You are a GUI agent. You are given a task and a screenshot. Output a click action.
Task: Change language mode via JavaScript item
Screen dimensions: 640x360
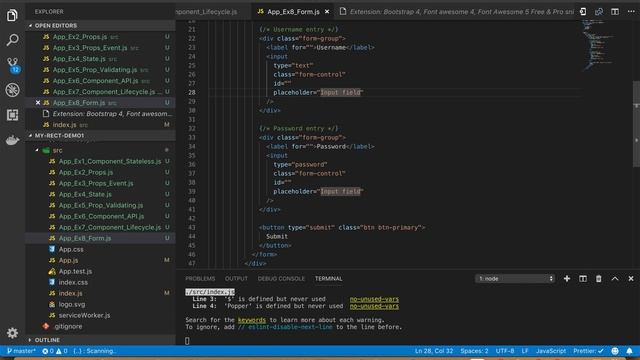551,351
